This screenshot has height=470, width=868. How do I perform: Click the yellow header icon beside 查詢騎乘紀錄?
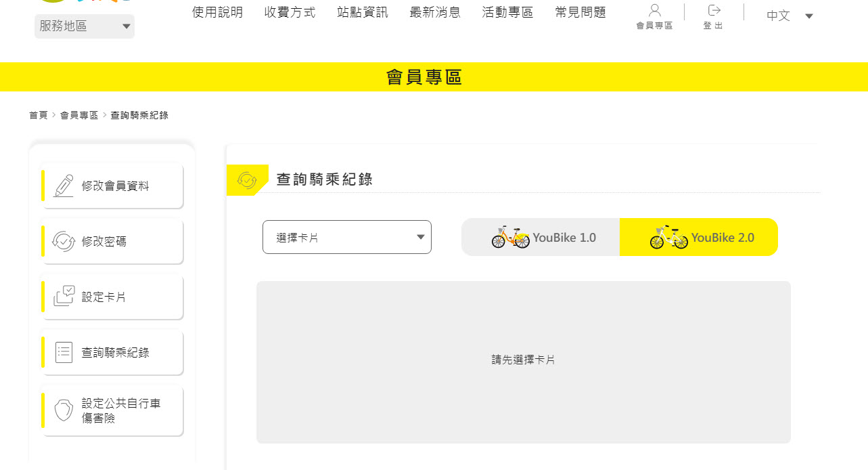tap(247, 179)
